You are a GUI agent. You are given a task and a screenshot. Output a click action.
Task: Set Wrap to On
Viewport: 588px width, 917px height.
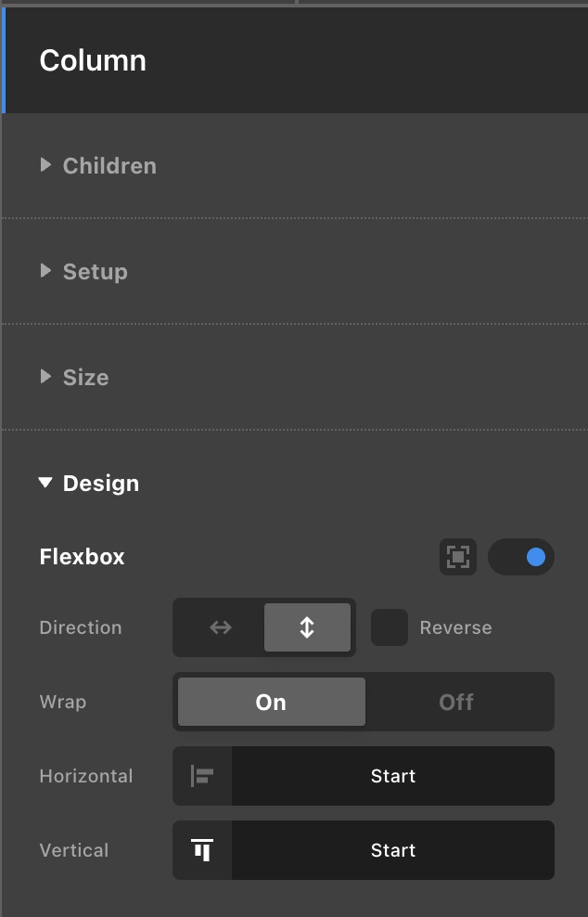(272, 702)
